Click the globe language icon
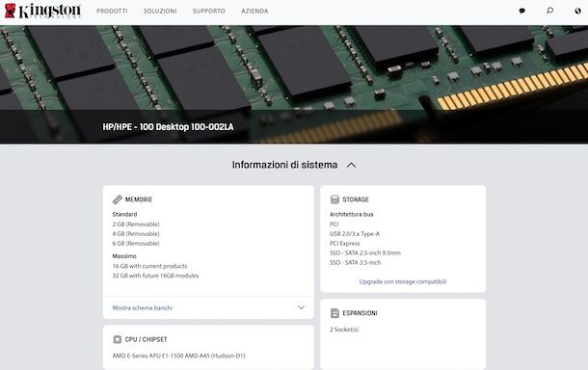The image size is (588, 370). pyautogui.click(x=577, y=11)
